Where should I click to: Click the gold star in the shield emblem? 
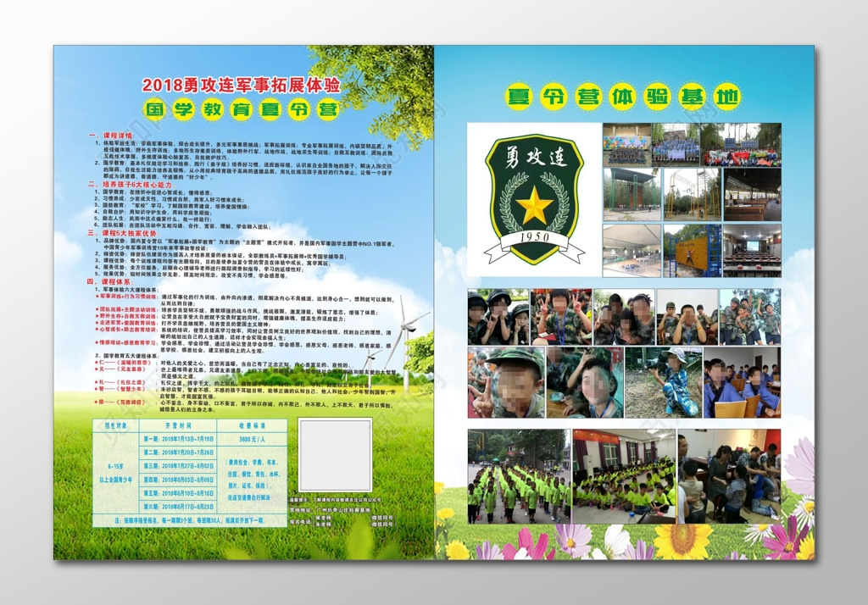pyautogui.click(x=534, y=204)
